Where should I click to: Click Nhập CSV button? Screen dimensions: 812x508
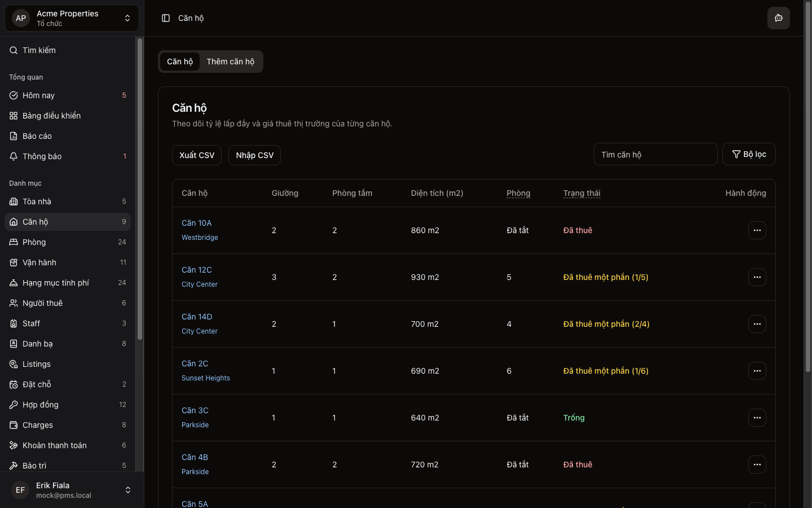click(x=254, y=155)
